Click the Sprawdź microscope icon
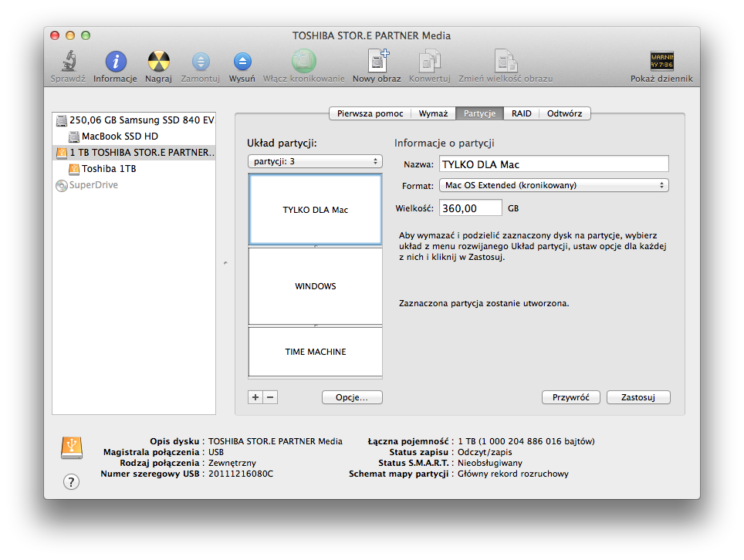 69,61
